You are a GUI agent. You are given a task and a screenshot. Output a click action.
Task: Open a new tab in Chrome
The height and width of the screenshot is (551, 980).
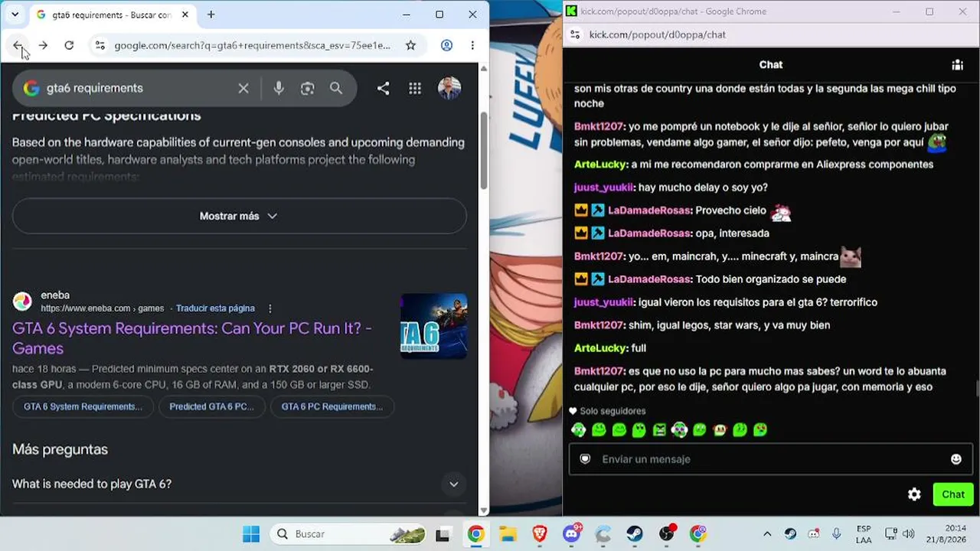click(x=211, y=15)
